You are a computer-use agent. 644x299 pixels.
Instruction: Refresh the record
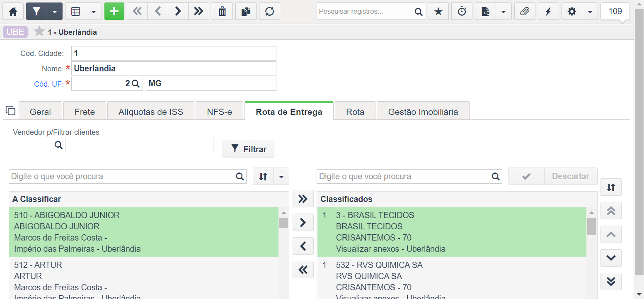(x=270, y=12)
